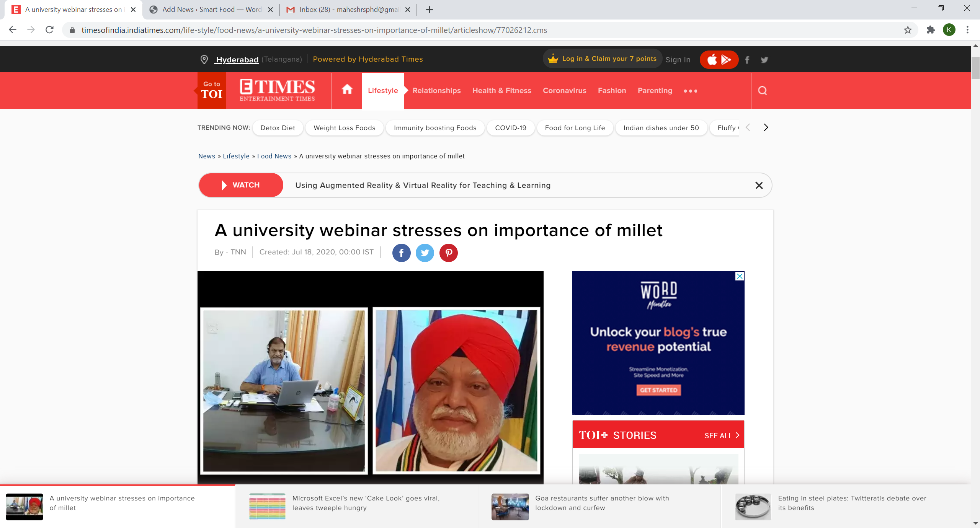Open Chrome three-dot menu
This screenshot has height=528, width=980.
[x=967, y=30]
